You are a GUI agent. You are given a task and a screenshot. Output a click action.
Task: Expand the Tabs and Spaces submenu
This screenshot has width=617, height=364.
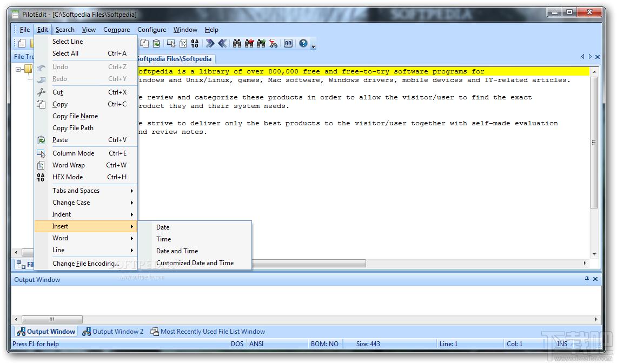(86, 191)
